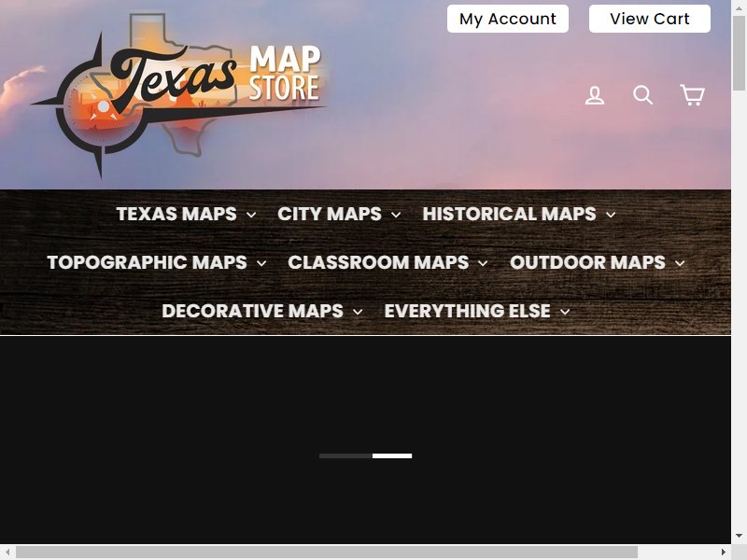Click the View Cart button

[649, 19]
